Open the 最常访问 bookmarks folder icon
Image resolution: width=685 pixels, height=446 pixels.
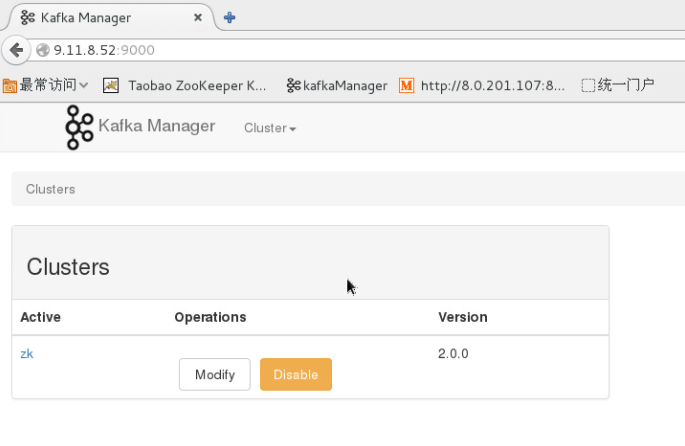(x=10, y=86)
